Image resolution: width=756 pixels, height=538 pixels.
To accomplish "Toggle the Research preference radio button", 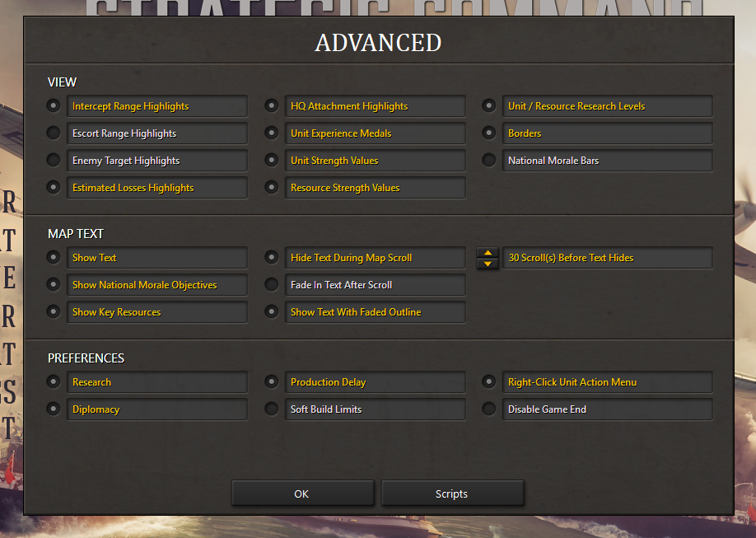I will coord(53,381).
